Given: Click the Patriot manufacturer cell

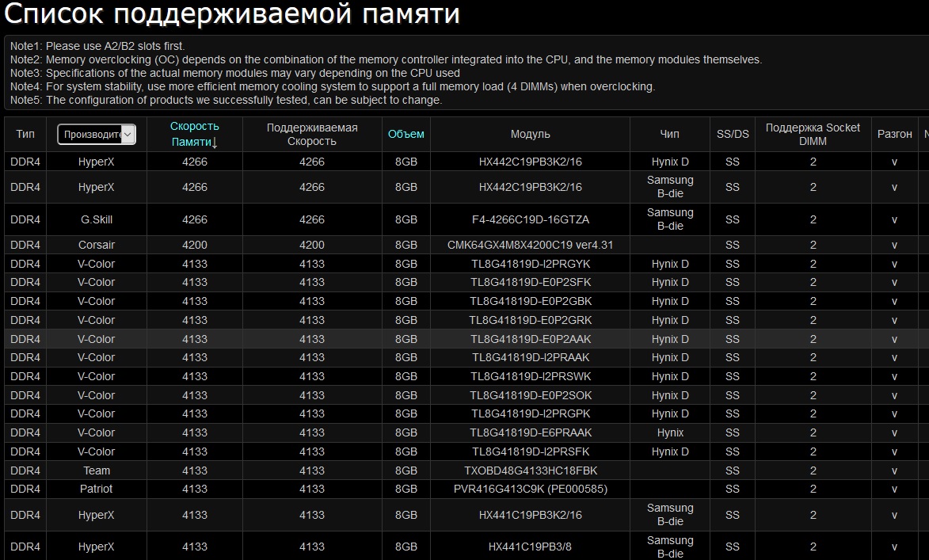Looking at the screenshot, I should 97,489.
